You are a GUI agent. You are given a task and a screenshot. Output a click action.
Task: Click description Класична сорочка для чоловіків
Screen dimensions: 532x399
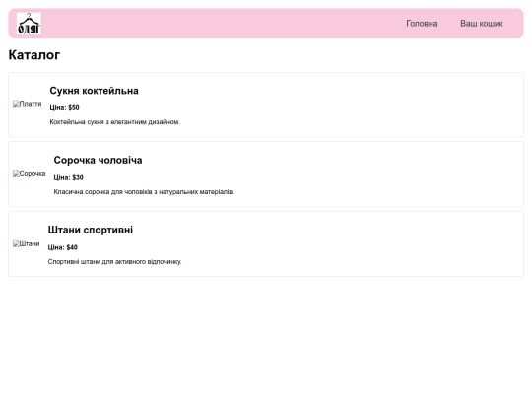[144, 192]
